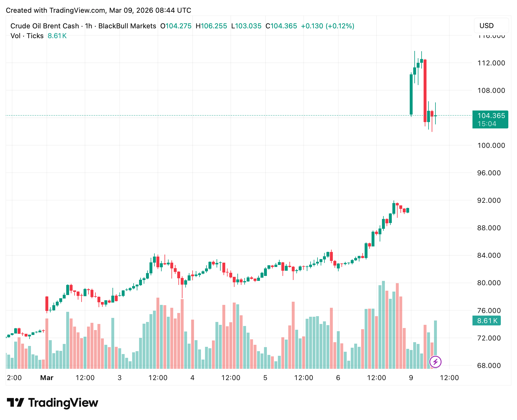This screenshot has width=517, height=420.
Task: Click the 8.61 K volume axis label
Action: click(x=487, y=321)
